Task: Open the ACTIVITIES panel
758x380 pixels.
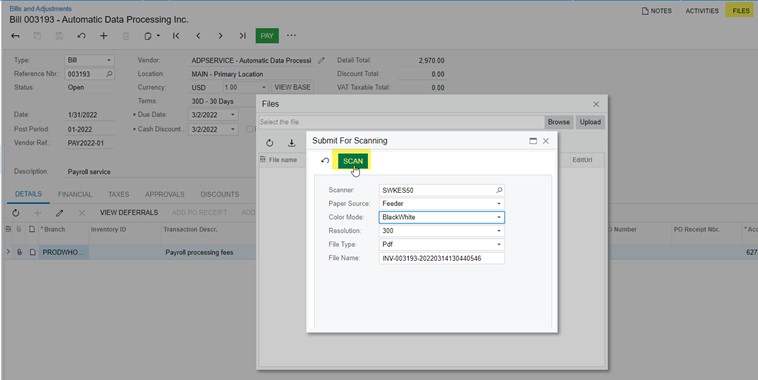Action: (x=702, y=11)
